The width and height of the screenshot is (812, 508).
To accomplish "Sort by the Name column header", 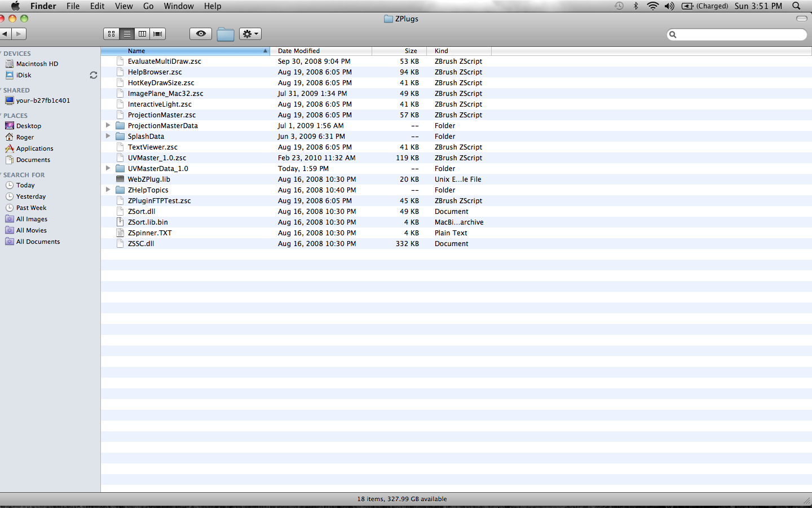I will point(186,51).
